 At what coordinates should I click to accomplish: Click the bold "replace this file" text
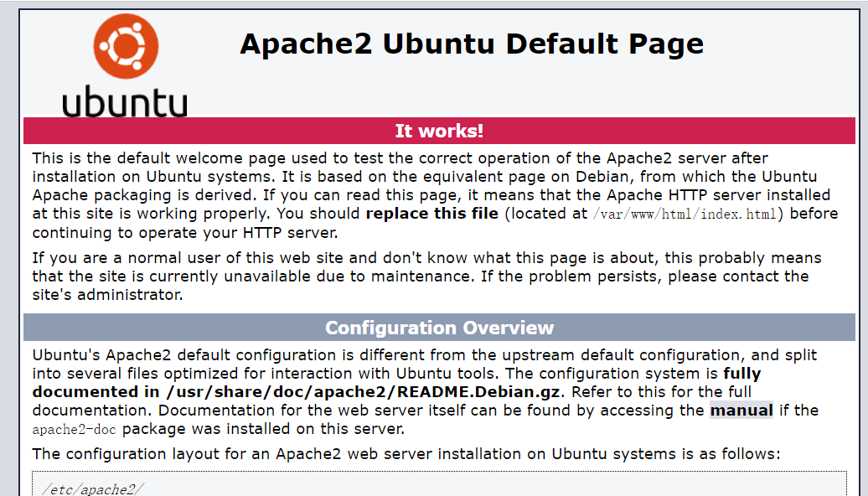[431, 214]
